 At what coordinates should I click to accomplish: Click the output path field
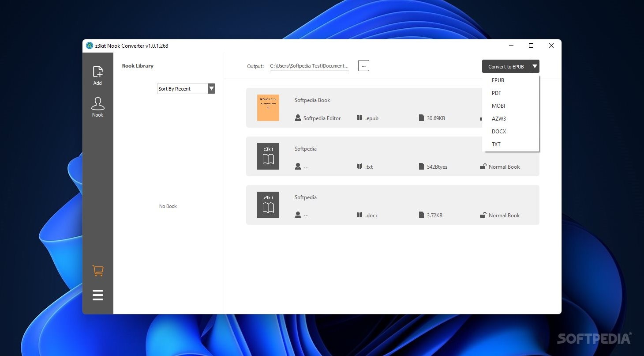pyautogui.click(x=309, y=66)
